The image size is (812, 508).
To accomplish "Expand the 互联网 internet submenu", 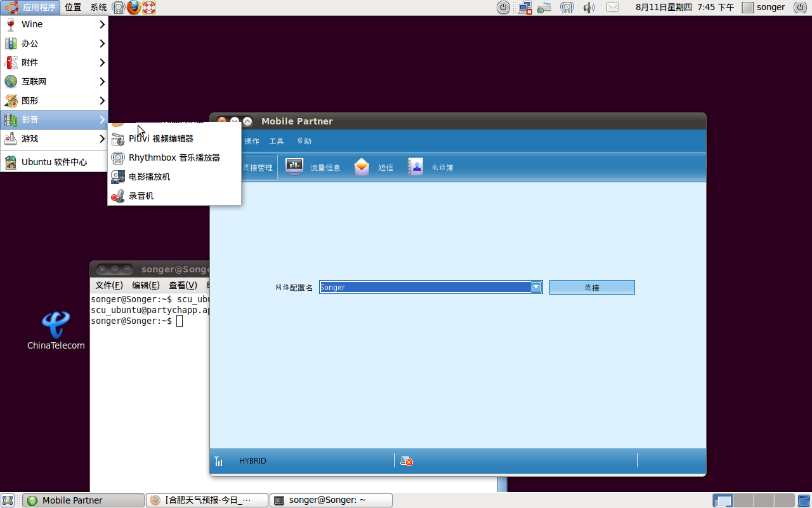I will pyautogui.click(x=54, y=81).
